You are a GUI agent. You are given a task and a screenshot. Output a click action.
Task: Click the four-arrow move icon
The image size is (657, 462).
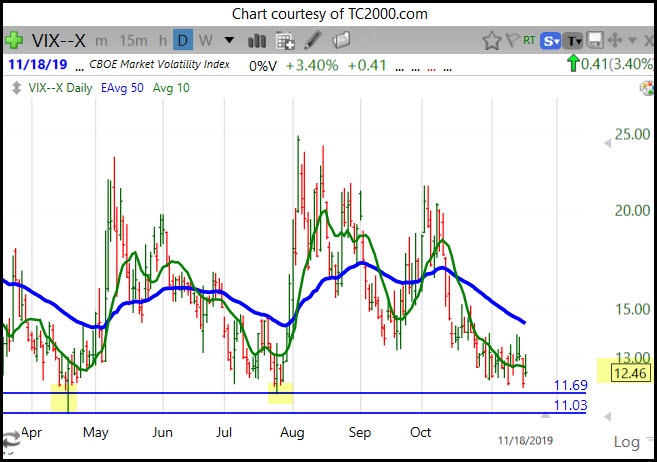(x=615, y=41)
